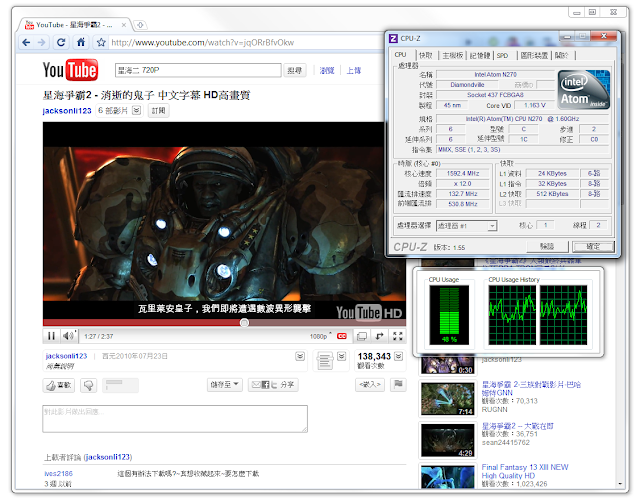The height and width of the screenshot is (500, 640).
Task: Click the Validate button in CPU-Z
Action: (547, 247)
